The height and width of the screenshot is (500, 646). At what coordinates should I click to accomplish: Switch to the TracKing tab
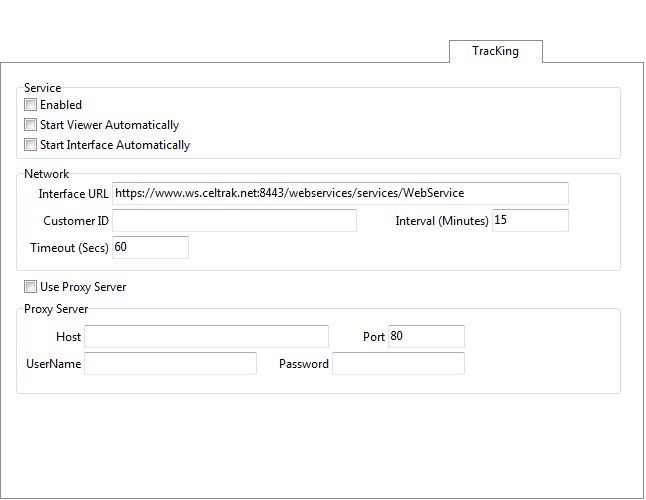[495, 51]
